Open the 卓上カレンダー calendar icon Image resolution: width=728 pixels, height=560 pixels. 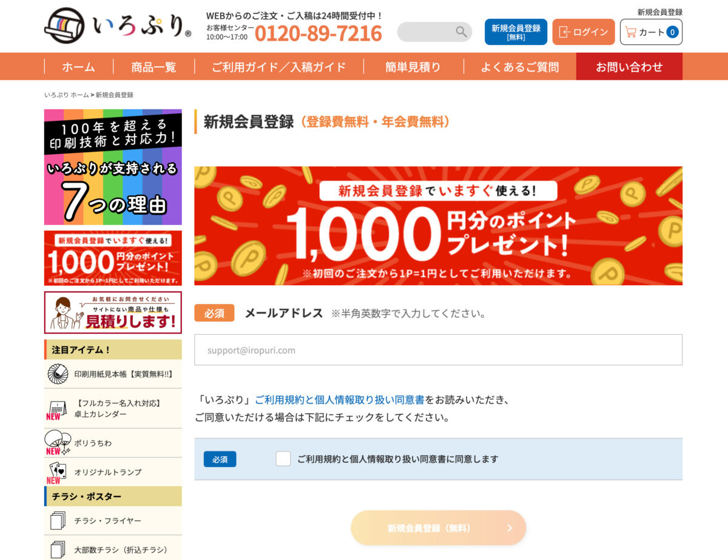[56, 408]
